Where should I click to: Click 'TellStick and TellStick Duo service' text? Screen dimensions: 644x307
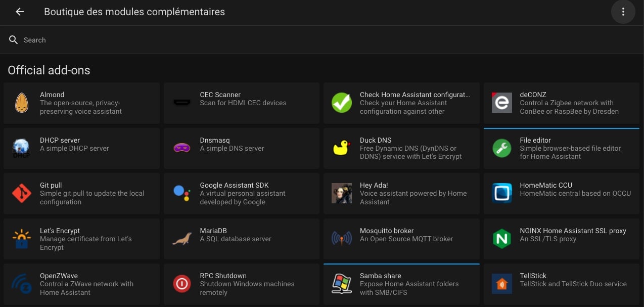pyautogui.click(x=573, y=284)
